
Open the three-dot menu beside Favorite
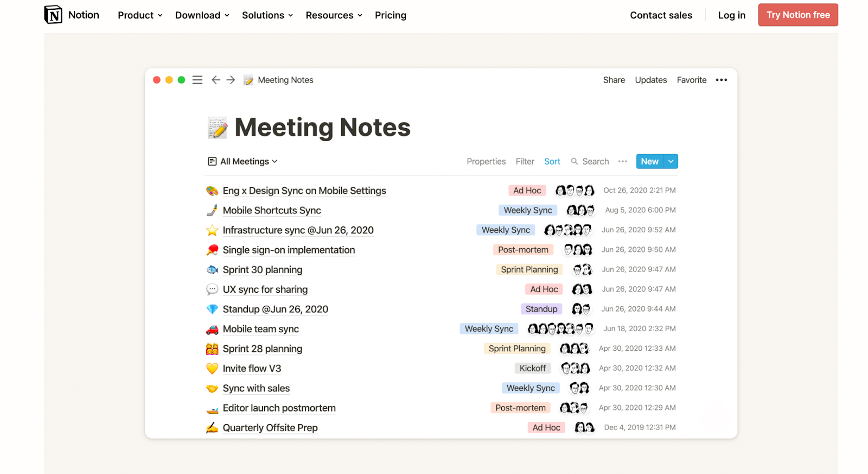[x=721, y=80]
